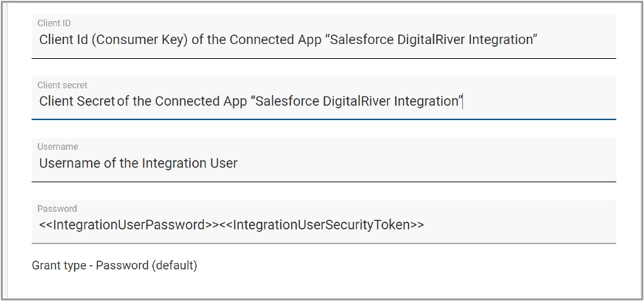This screenshot has height=301, width=644.
Task: Click "Integration User" in the Username value
Action: pyautogui.click(x=190, y=163)
